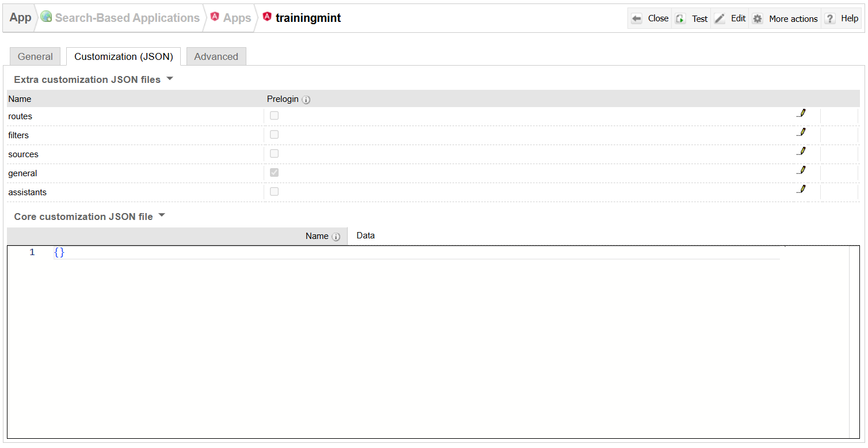
Task: Click the Angular icon beside Apps breadcrumb
Action: (215, 17)
